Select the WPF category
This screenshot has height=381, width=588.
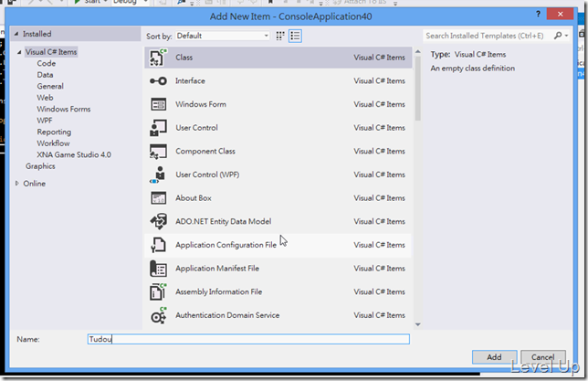point(45,121)
